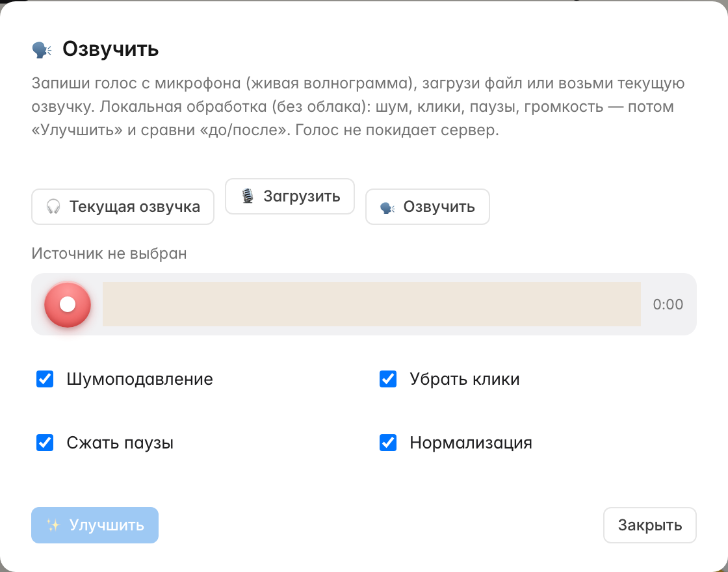Click the Источник не выбран status text
The image size is (728, 572).
pos(109,254)
